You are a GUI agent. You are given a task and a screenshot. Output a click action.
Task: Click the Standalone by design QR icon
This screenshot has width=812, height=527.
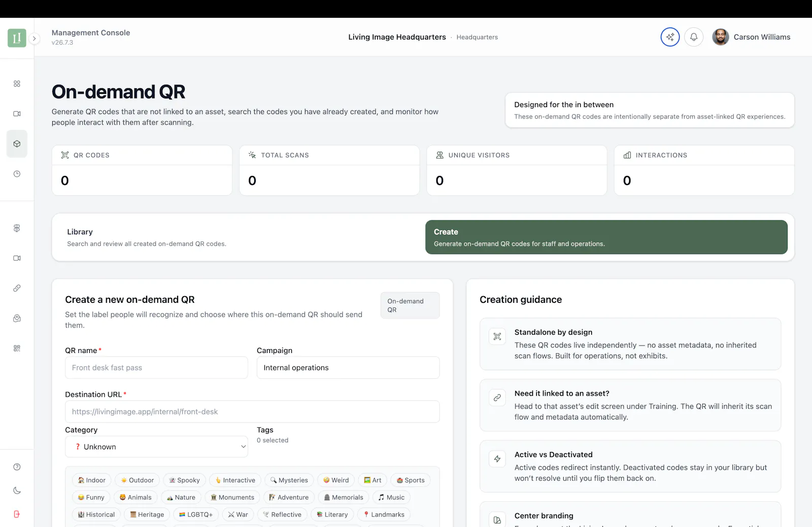point(497,336)
